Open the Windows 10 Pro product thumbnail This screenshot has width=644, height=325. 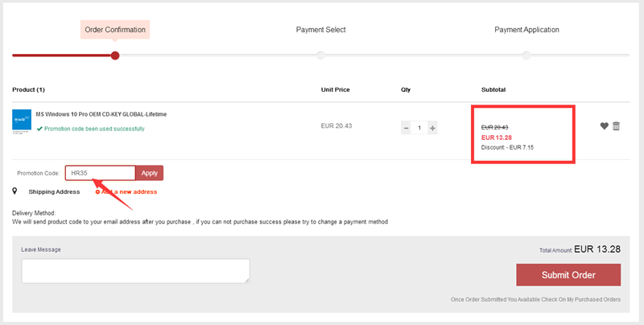pos(22,121)
